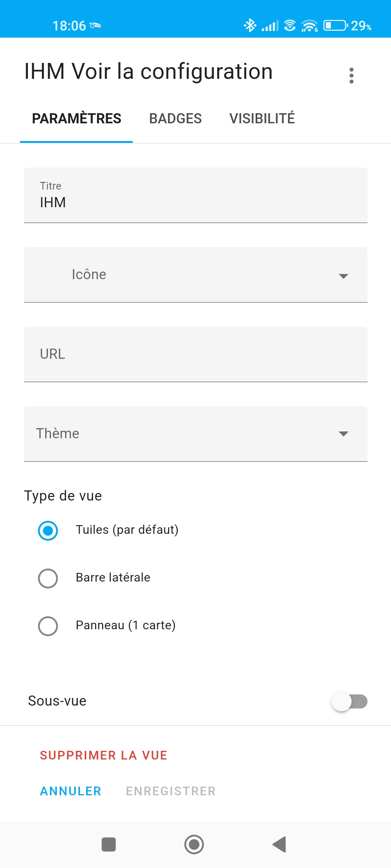391x868 pixels.
Task: Tap the Bluetooth status icon
Action: click(250, 25)
